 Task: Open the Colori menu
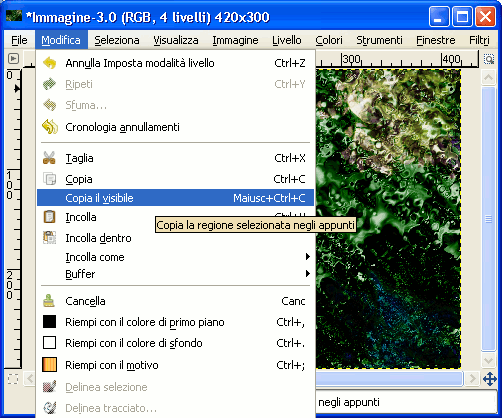(329, 40)
